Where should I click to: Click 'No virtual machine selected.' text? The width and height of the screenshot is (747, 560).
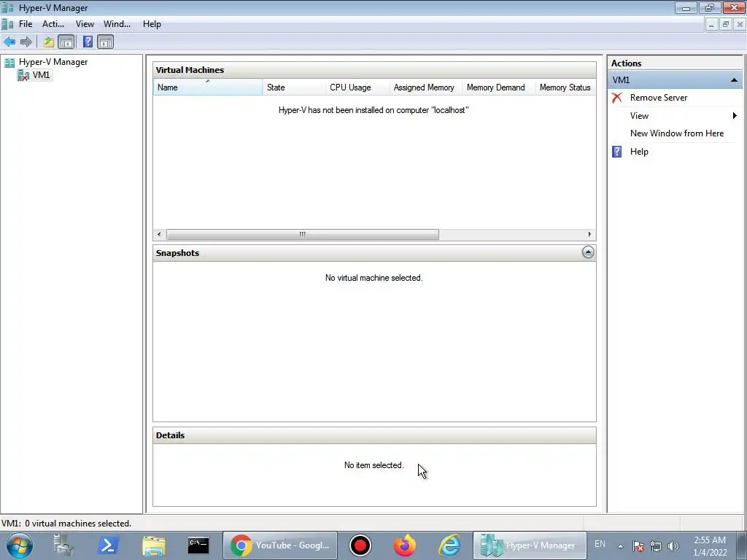click(373, 278)
